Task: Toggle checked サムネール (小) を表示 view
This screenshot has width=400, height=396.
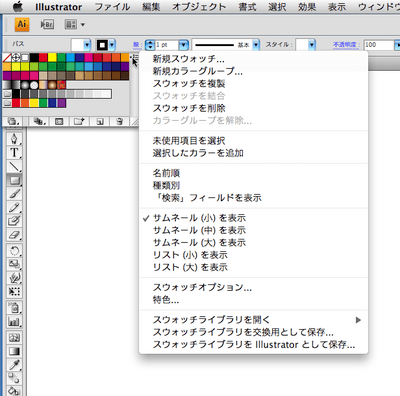Action: click(254, 218)
